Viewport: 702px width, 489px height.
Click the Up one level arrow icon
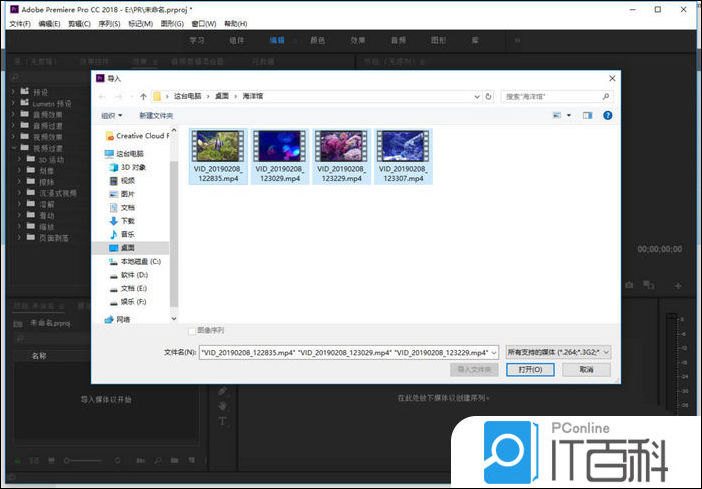(x=144, y=97)
